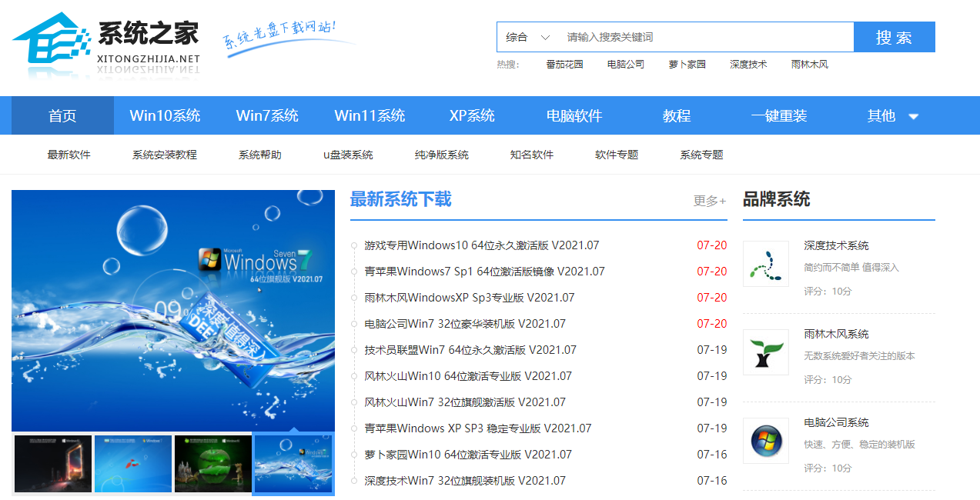Open the Win10系统 navigation tab
The image size is (980, 500).
(x=165, y=116)
